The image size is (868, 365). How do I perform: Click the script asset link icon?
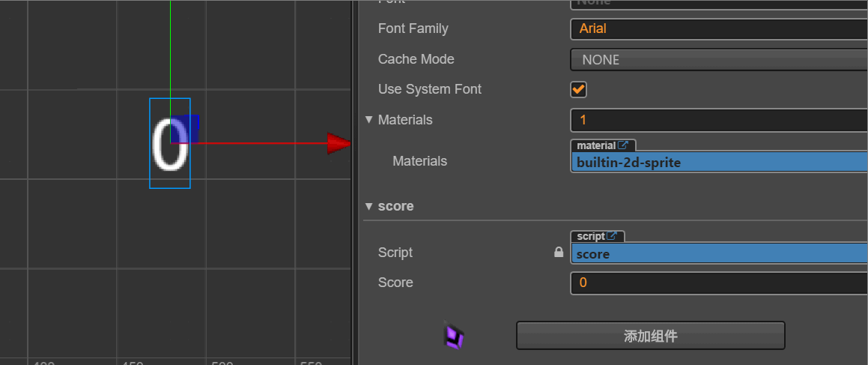click(612, 236)
